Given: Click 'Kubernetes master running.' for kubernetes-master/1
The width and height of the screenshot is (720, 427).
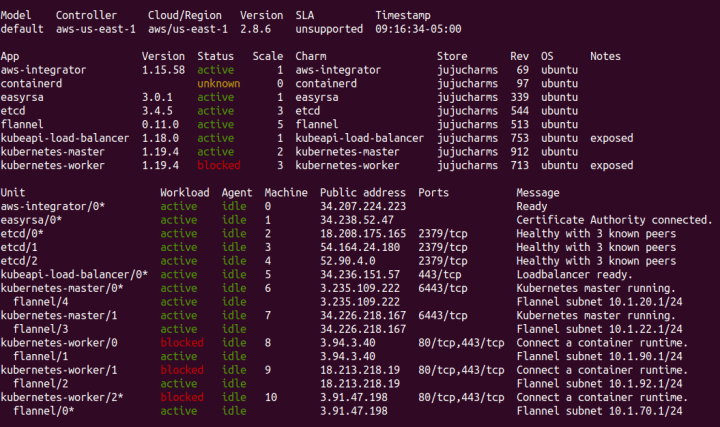Looking at the screenshot, I should click(x=596, y=315).
